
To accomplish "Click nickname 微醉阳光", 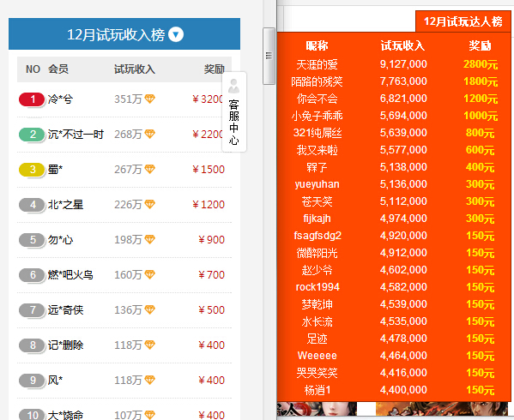I will (317, 253).
